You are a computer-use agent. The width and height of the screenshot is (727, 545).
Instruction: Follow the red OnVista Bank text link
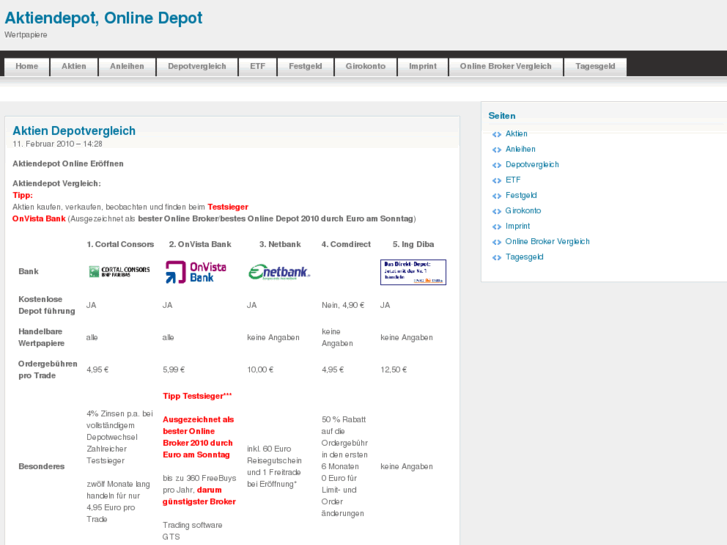tap(39, 218)
